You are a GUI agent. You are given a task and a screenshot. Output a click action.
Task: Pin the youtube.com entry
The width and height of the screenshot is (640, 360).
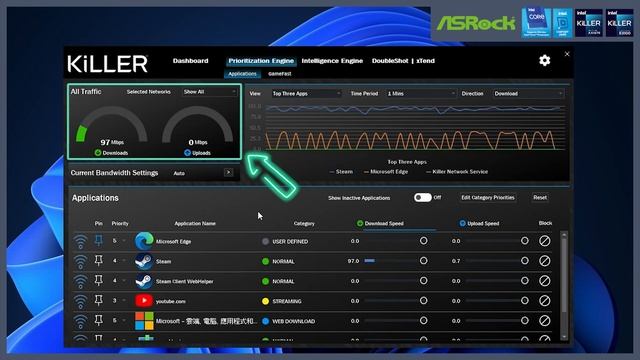(98, 300)
